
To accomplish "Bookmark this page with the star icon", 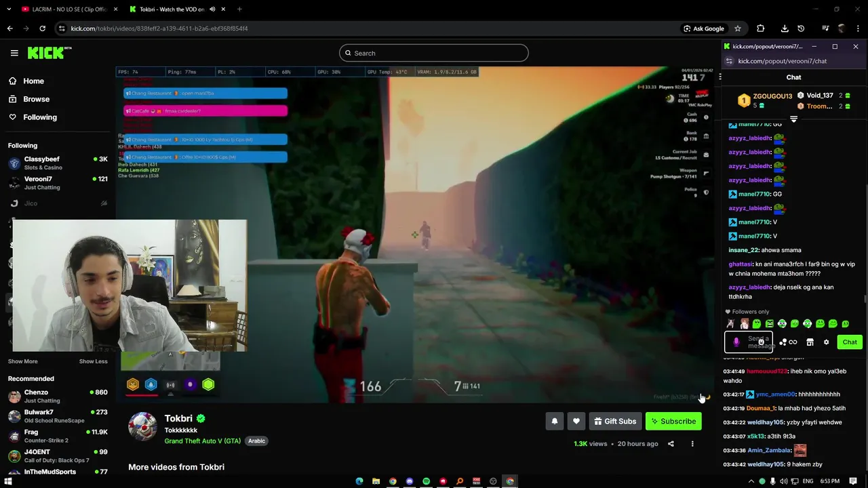I will pos(738,28).
